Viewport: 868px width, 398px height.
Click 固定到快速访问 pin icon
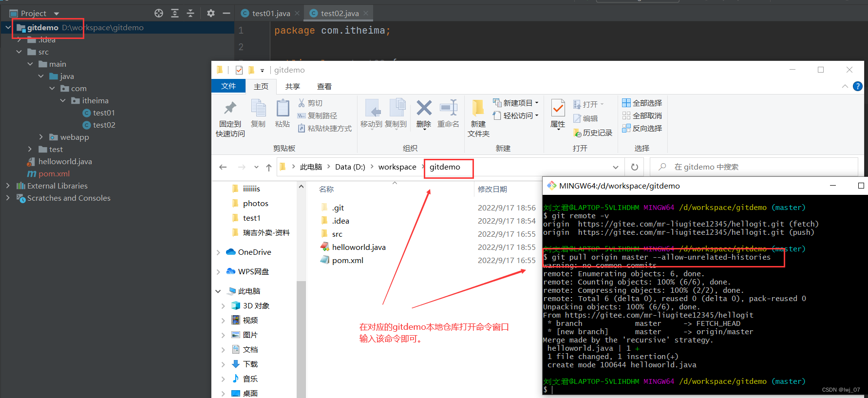[x=230, y=108]
